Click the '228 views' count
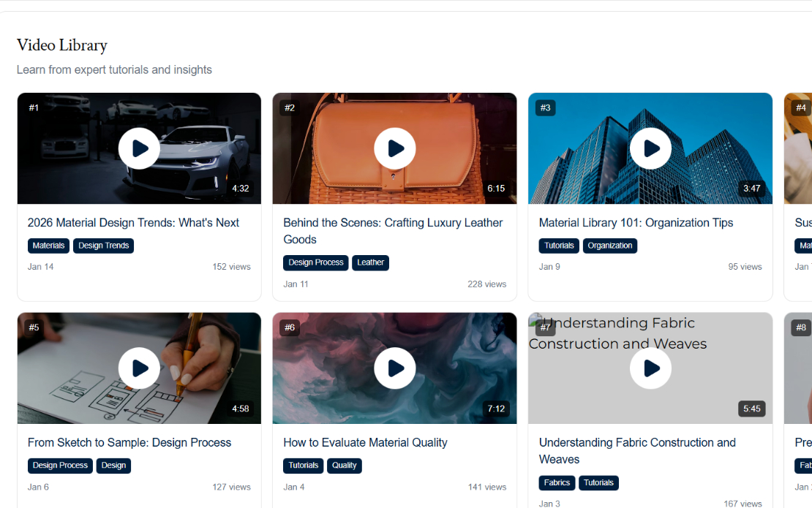 pyautogui.click(x=486, y=284)
